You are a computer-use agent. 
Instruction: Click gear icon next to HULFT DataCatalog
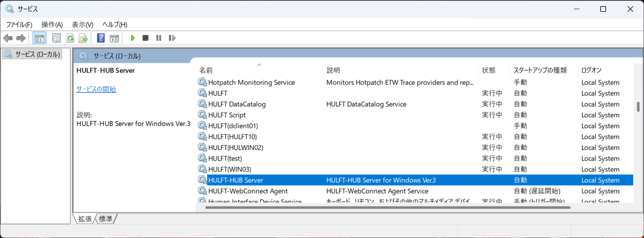(202, 104)
